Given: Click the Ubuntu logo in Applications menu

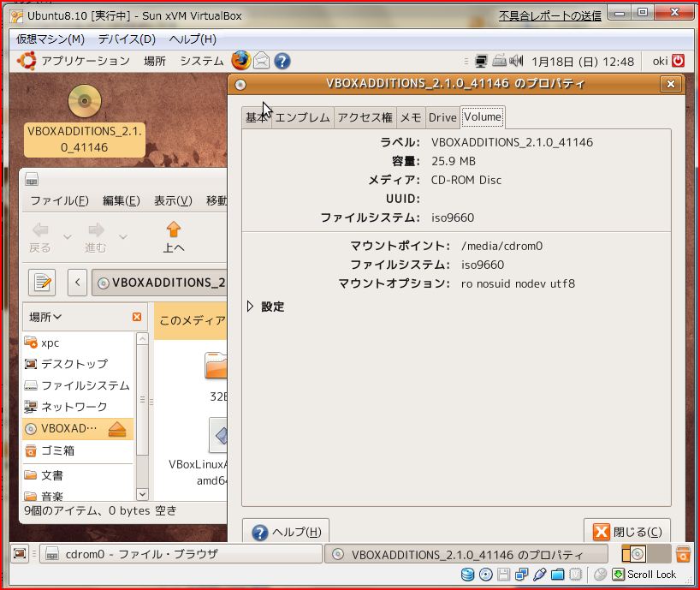Looking at the screenshot, I should pos(27,61).
